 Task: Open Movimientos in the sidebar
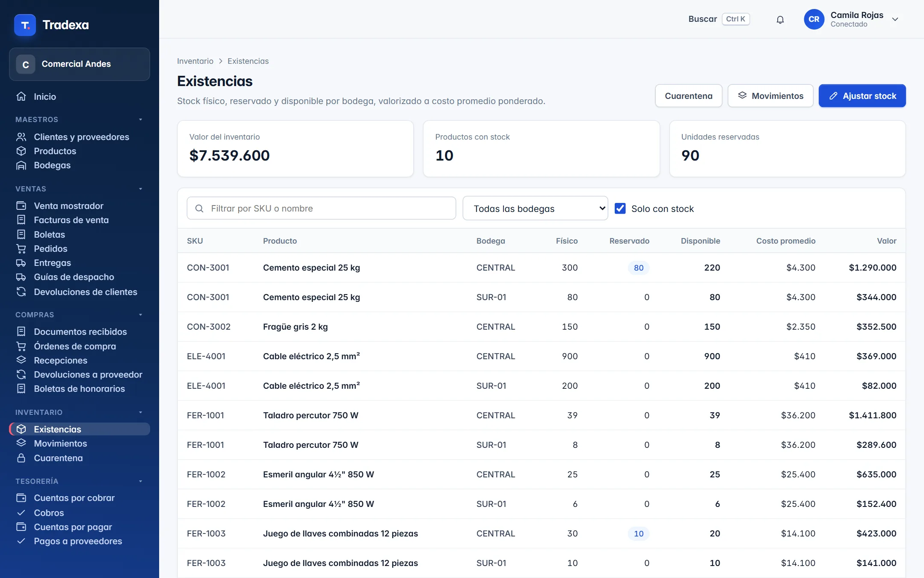[x=80, y=444]
